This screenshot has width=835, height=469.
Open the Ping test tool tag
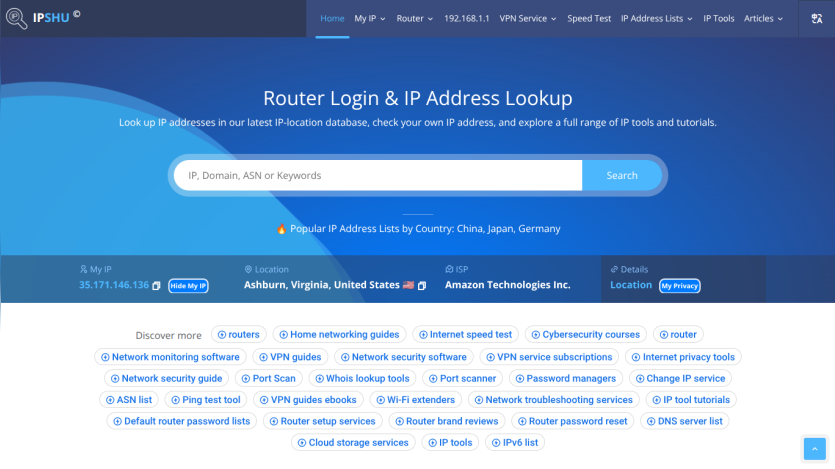(206, 400)
